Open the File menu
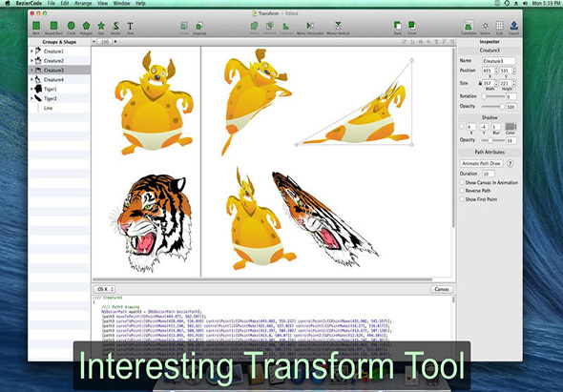563x392 pixels. 52,3
